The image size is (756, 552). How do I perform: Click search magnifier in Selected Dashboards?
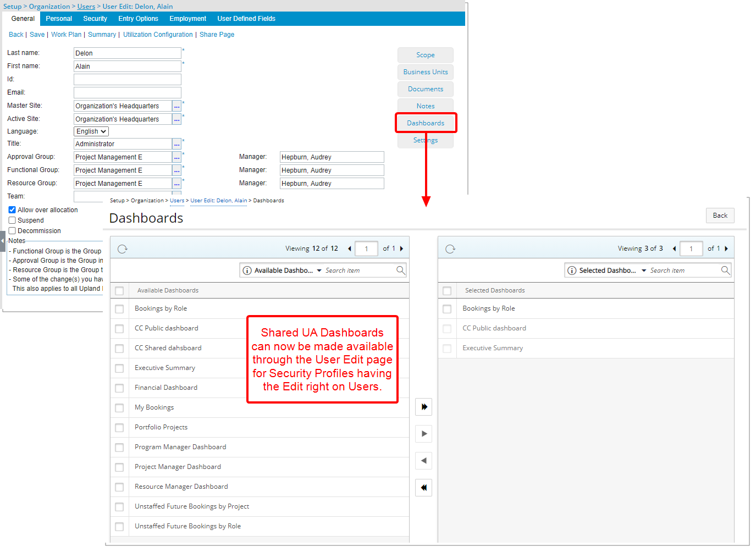725,270
